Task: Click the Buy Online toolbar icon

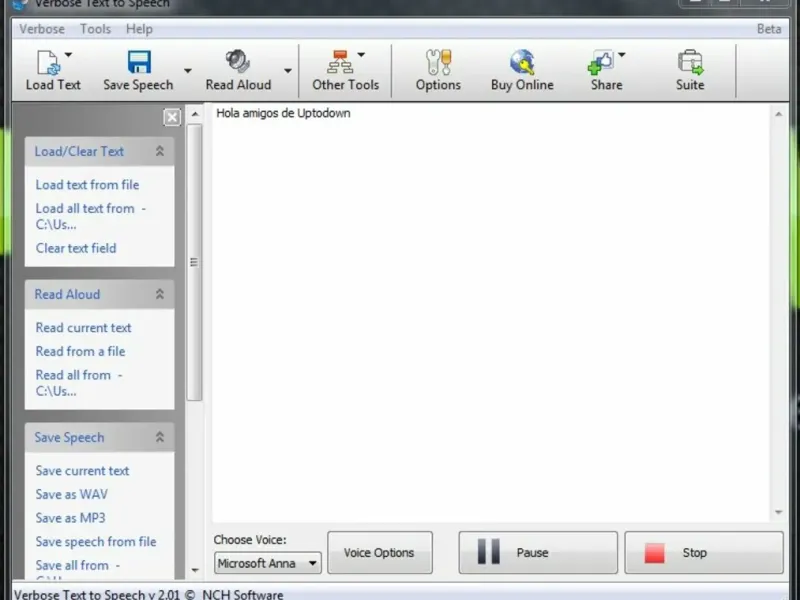Action: click(x=521, y=63)
